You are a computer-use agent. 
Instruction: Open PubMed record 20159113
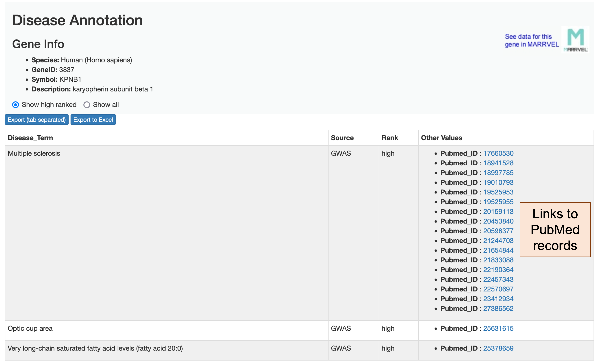(498, 211)
